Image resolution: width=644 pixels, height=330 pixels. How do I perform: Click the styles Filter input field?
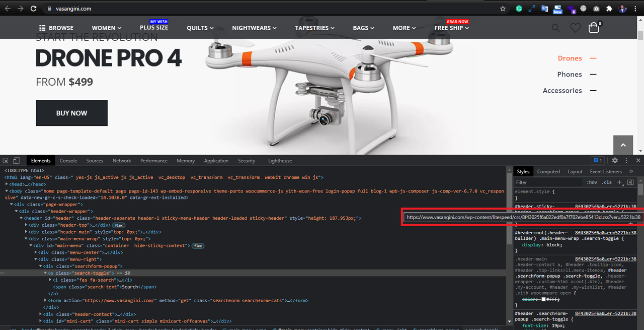tap(548, 182)
